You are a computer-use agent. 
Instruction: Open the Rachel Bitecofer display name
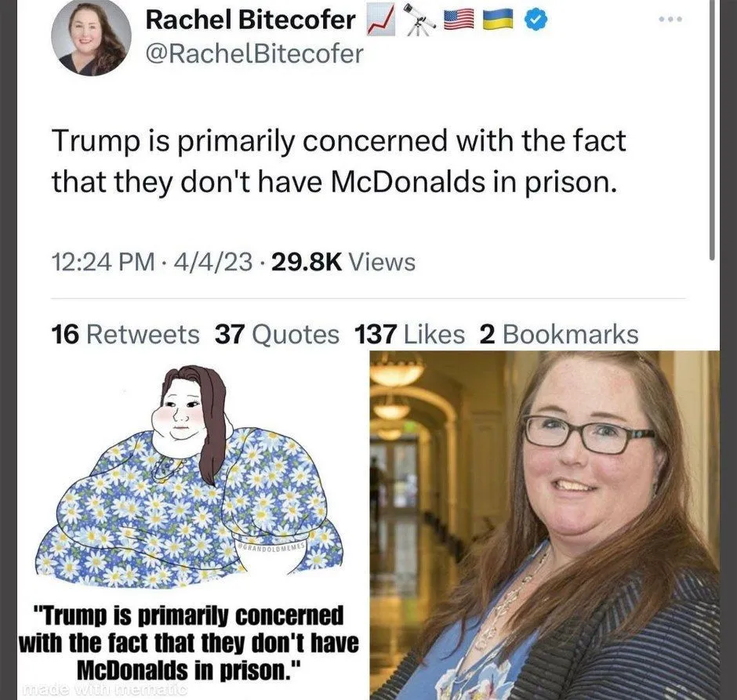coord(251,20)
